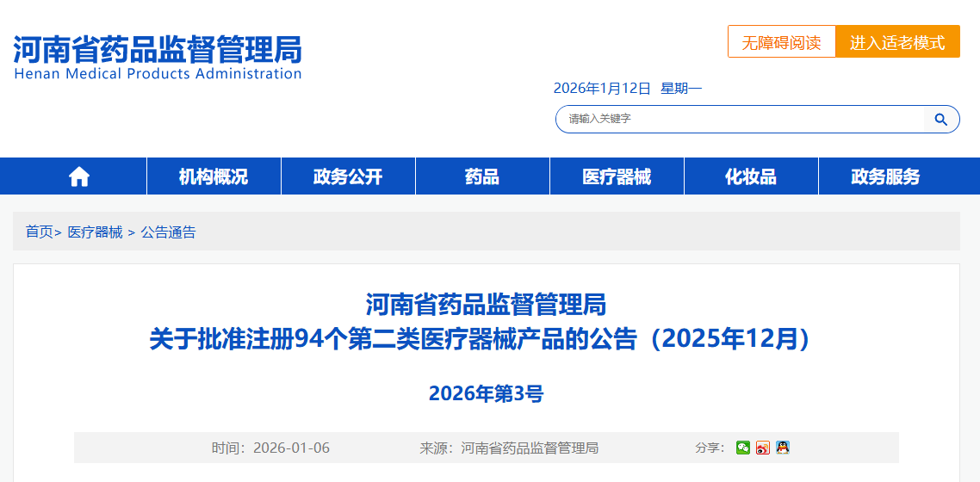Click the magnifying glass search icon
980x482 pixels.
[941, 119]
